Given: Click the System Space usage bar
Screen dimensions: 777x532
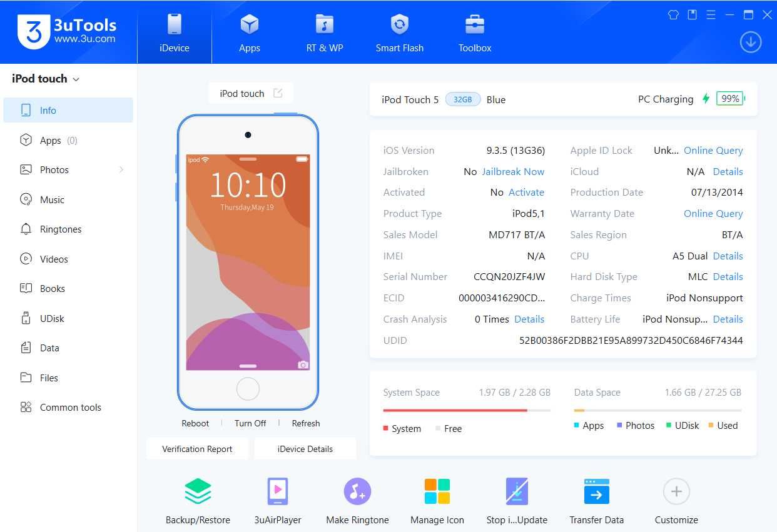Looking at the screenshot, I should coord(467,410).
